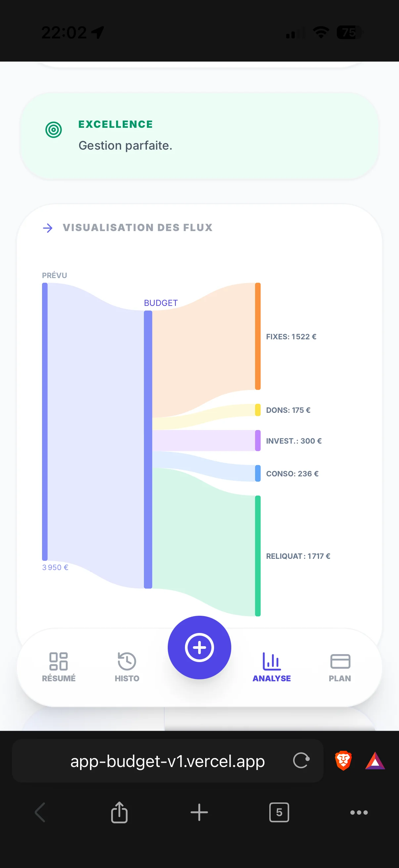
Task: Select the purple Invest. flow bar
Action: coord(258,440)
